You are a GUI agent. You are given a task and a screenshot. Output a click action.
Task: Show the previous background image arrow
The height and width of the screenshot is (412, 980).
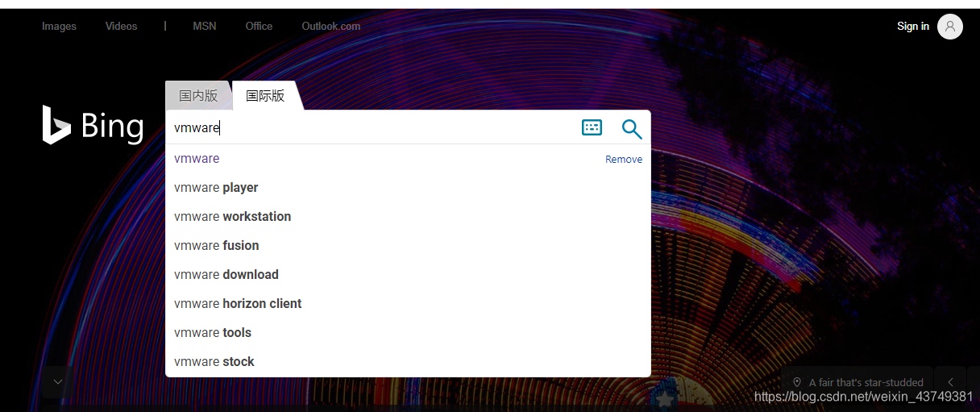pyautogui.click(x=950, y=382)
